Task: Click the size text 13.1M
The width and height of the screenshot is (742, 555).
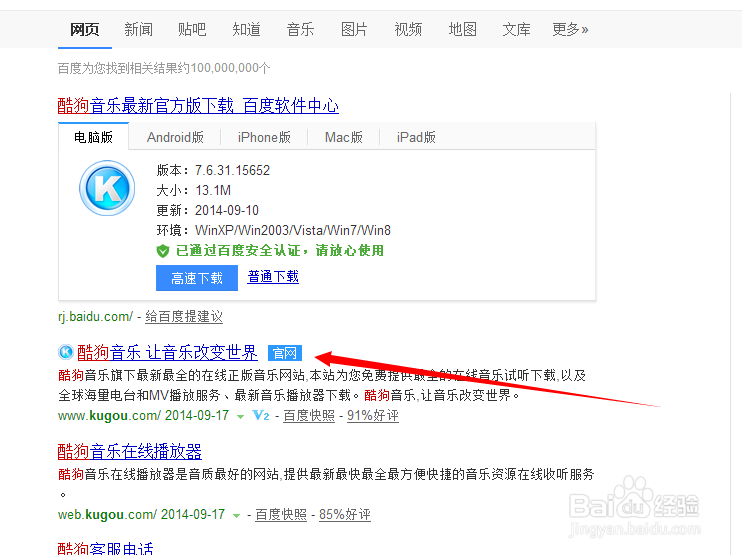Action: [x=213, y=190]
